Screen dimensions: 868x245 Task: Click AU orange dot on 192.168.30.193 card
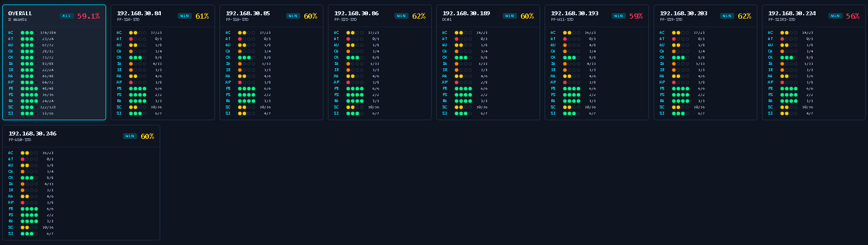click(565, 45)
